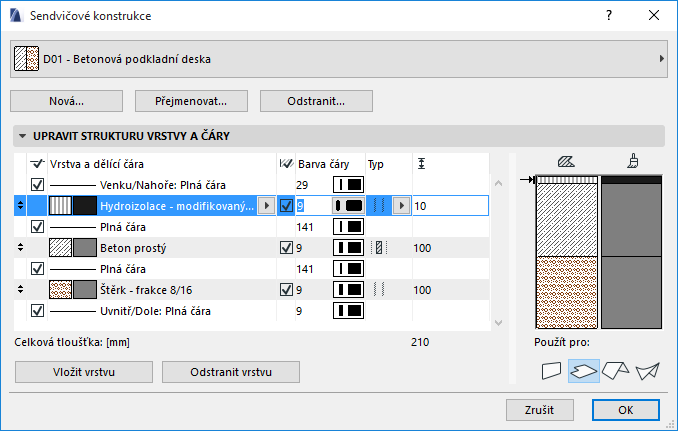
Task: Click the help question mark button
Action: [609, 16]
